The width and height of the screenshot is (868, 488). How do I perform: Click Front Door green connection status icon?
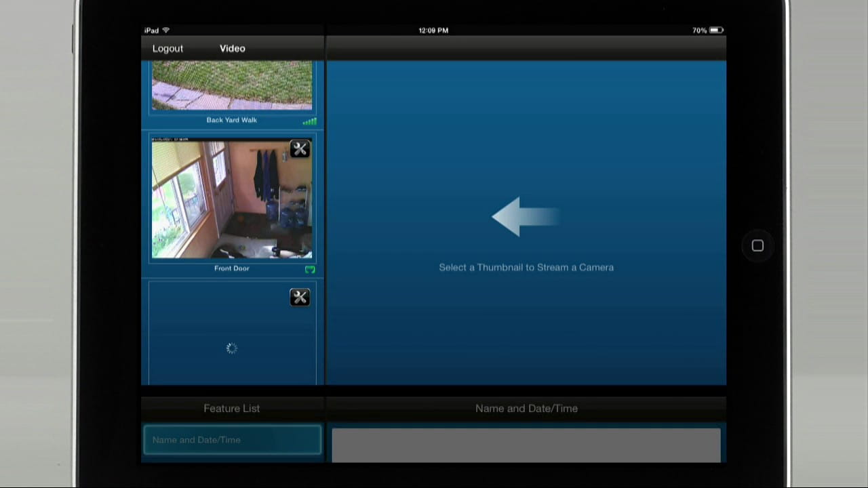click(x=310, y=269)
